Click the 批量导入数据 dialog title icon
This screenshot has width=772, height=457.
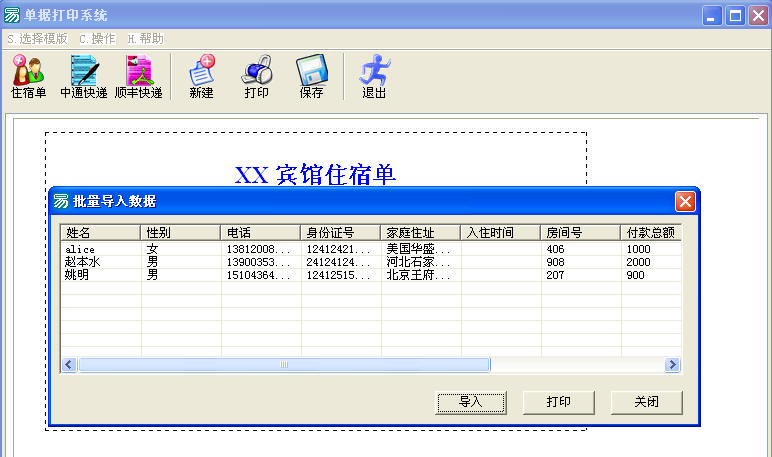point(61,201)
